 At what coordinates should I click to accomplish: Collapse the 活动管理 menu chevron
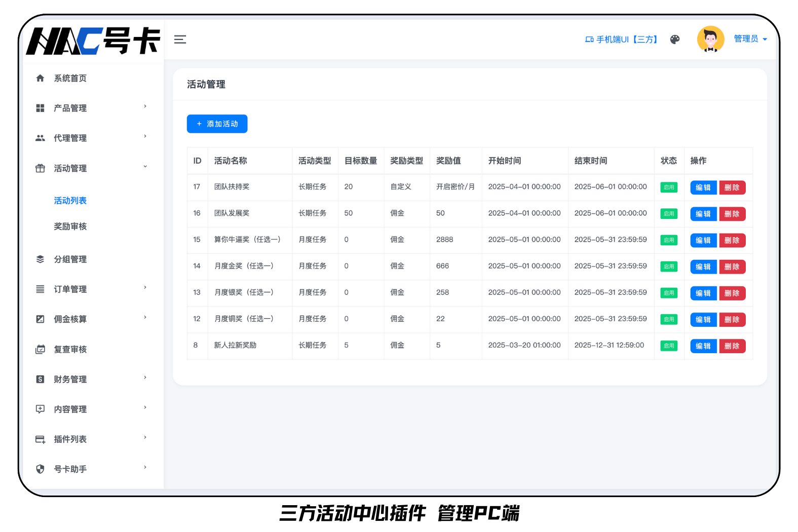[x=145, y=167]
